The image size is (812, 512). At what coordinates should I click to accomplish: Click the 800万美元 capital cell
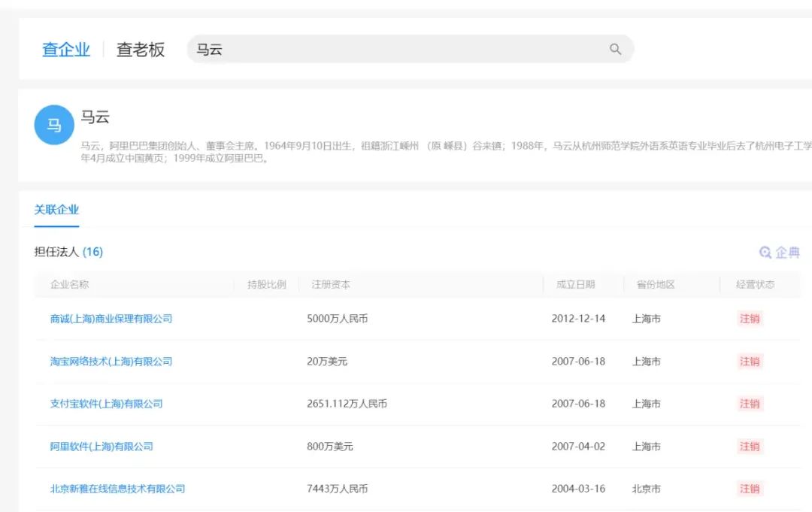pos(330,447)
